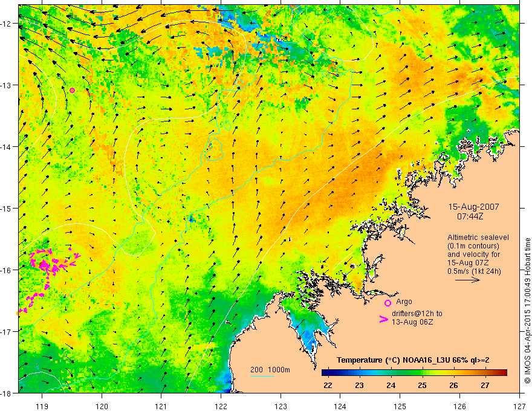This screenshot has height=411, width=532.
Task: Click the 'and velocity for' legend text
Action: click(473, 254)
